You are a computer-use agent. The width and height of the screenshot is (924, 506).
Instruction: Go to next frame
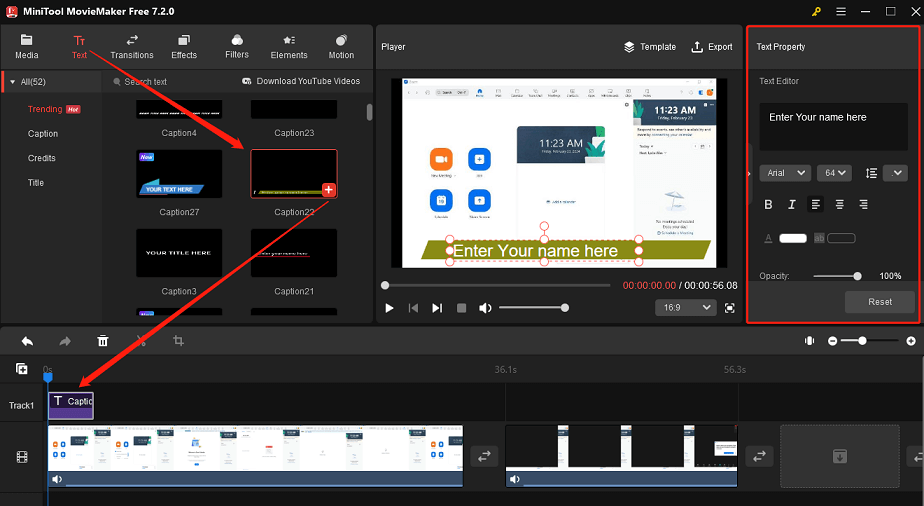pos(437,308)
